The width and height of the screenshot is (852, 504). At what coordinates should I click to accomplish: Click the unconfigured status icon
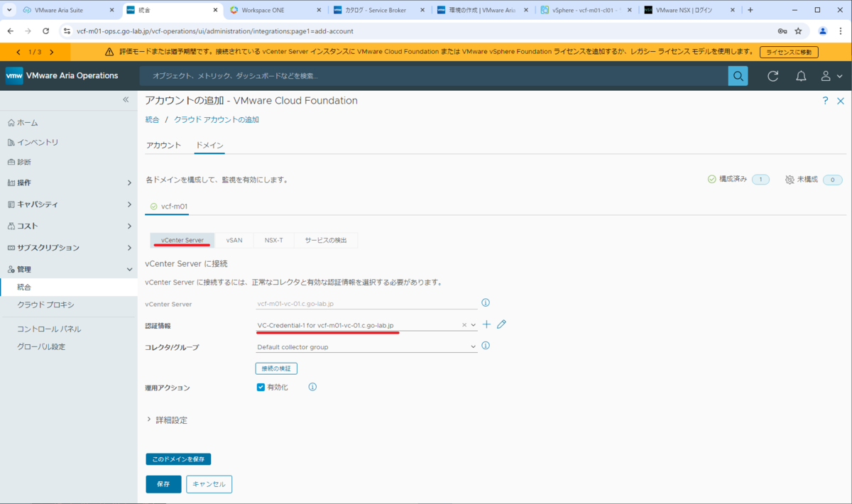pyautogui.click(x=790, y=180)
